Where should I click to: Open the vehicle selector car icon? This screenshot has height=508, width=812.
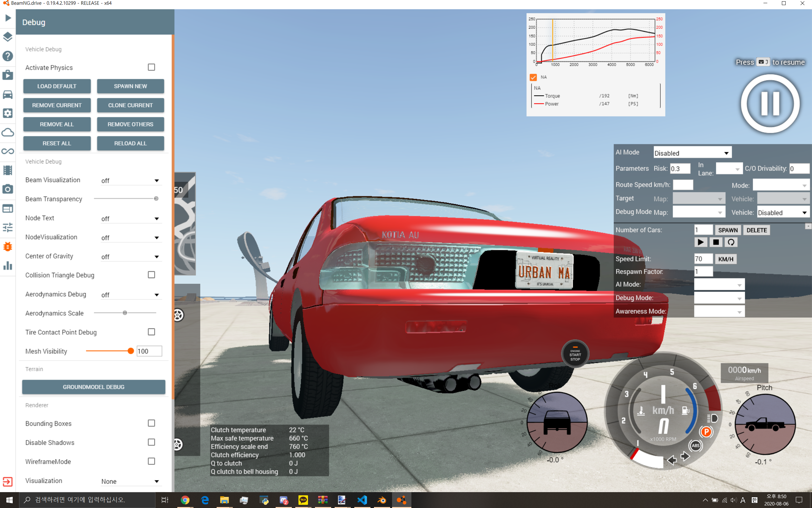point(8,94)
